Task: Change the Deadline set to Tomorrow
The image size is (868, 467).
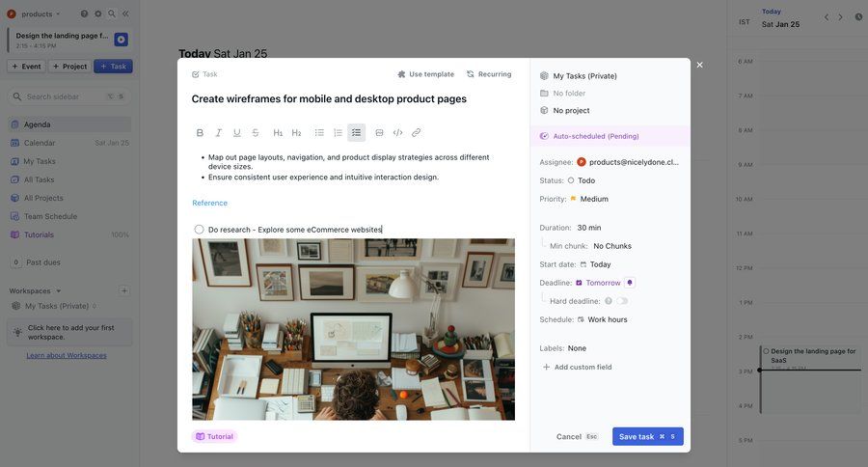Action: [598, 283]
